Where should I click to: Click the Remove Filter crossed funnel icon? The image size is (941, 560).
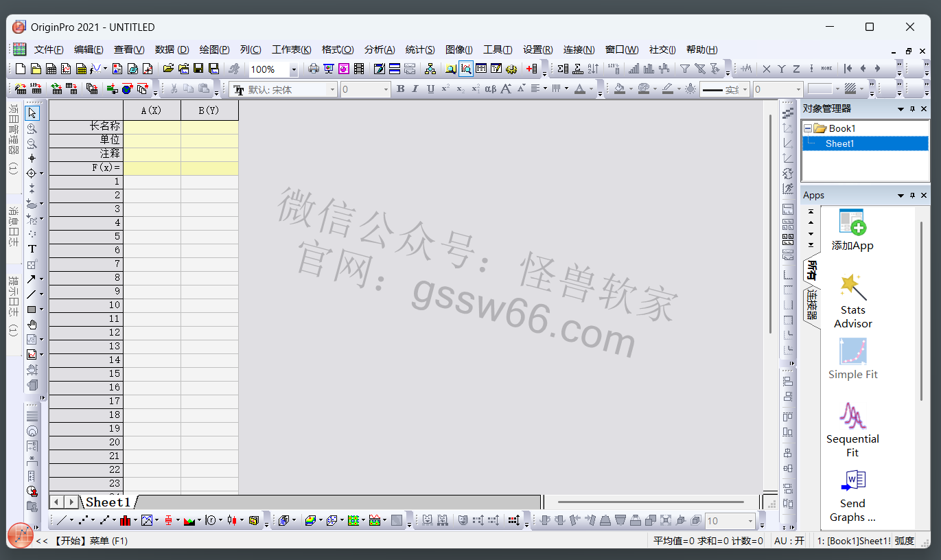699,69
